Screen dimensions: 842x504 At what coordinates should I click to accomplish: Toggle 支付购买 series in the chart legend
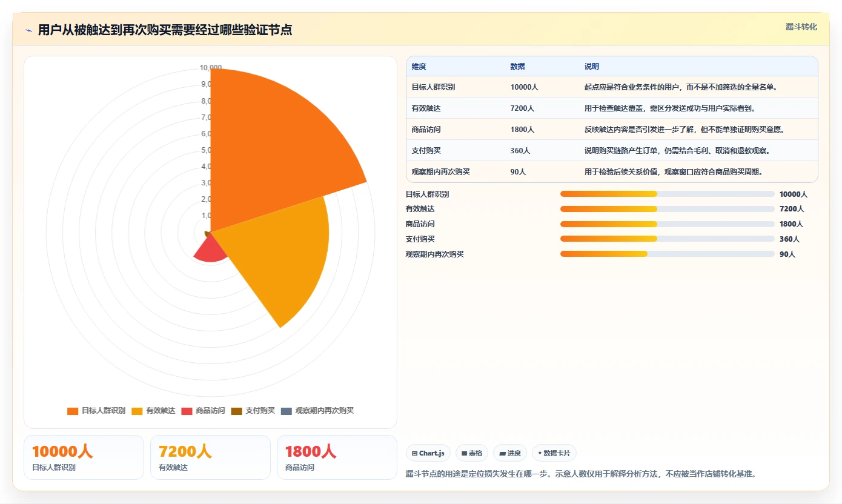(253, 411)
